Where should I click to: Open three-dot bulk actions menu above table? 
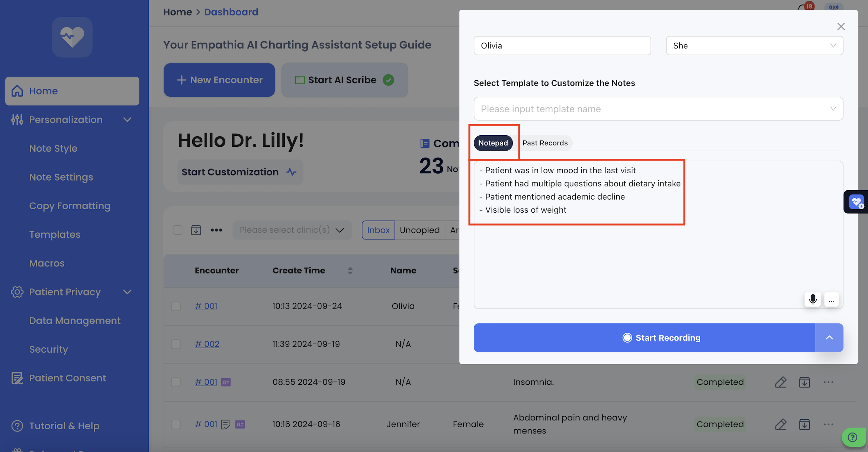216,230
